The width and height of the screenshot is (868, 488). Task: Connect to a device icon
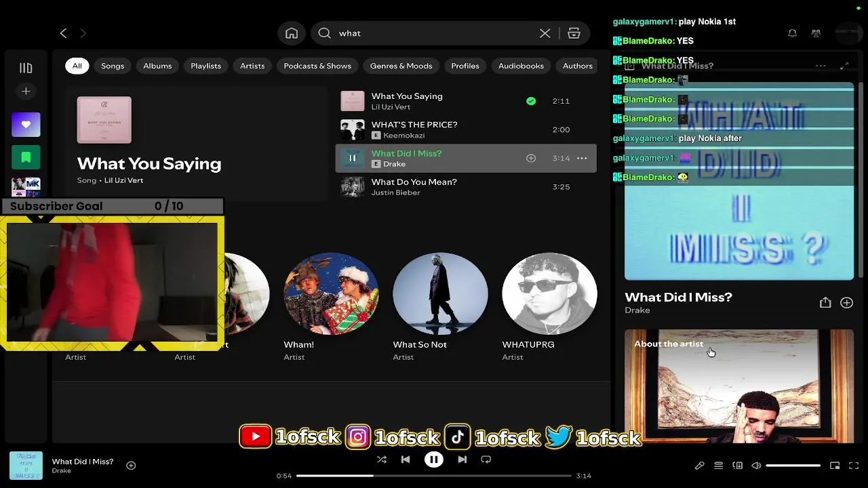coord(737,466)
